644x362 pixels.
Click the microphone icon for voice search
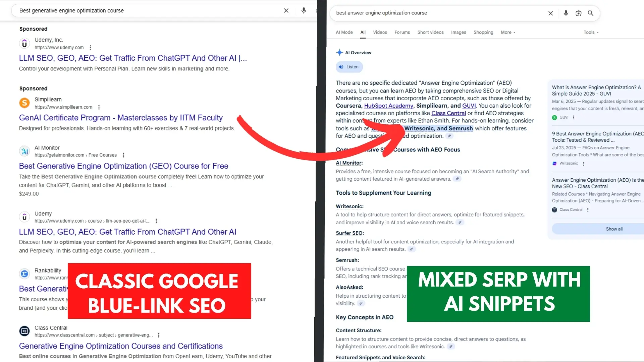tap(566, 13)
